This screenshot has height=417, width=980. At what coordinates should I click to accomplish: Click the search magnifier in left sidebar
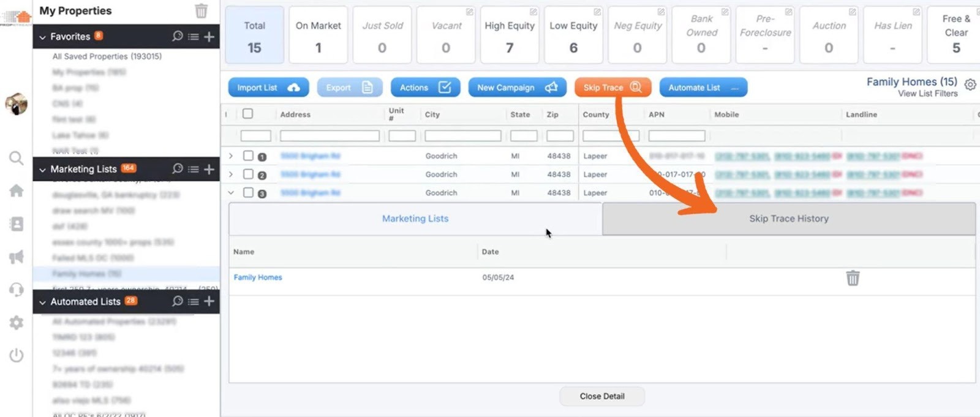tap(17, 159)
